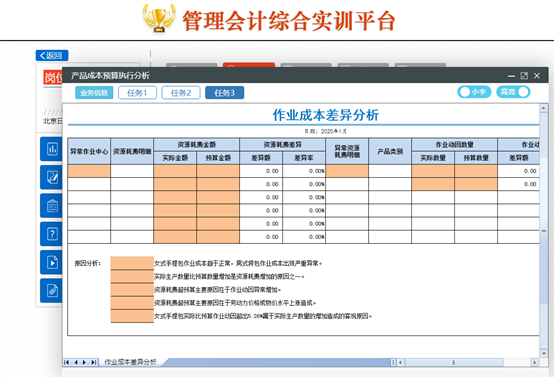
Task: Open the edit document sidebar icon
Action: pos(51,177)
